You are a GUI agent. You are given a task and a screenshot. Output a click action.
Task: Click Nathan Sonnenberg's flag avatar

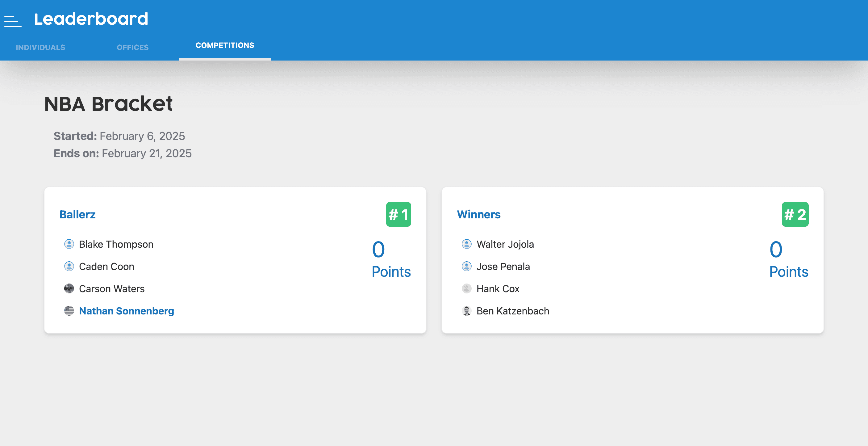coord(69,311)
